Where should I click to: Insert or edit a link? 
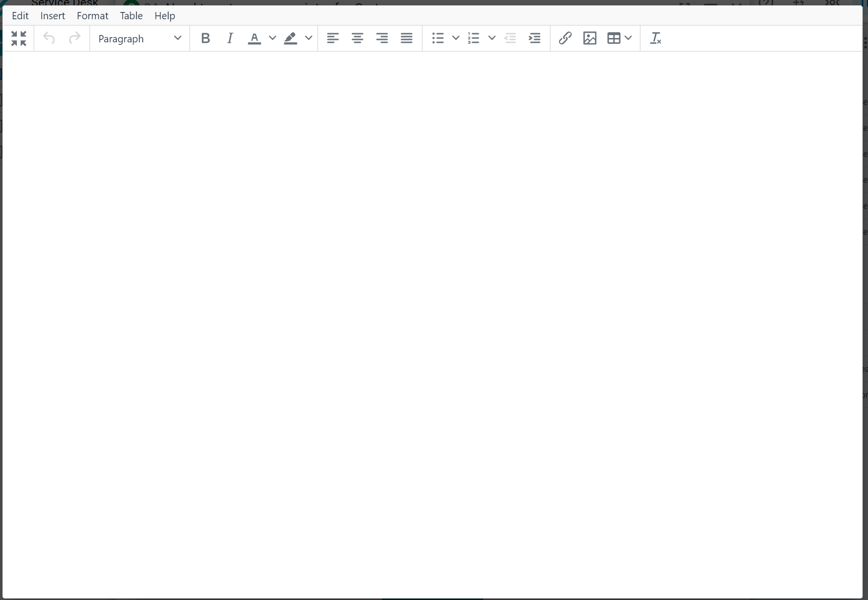pyautogui.click(x=565, y=38)
